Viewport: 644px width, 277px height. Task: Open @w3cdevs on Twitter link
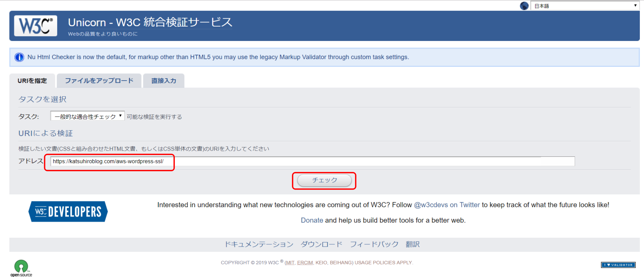pyautogui.click(x=447, y=205)
